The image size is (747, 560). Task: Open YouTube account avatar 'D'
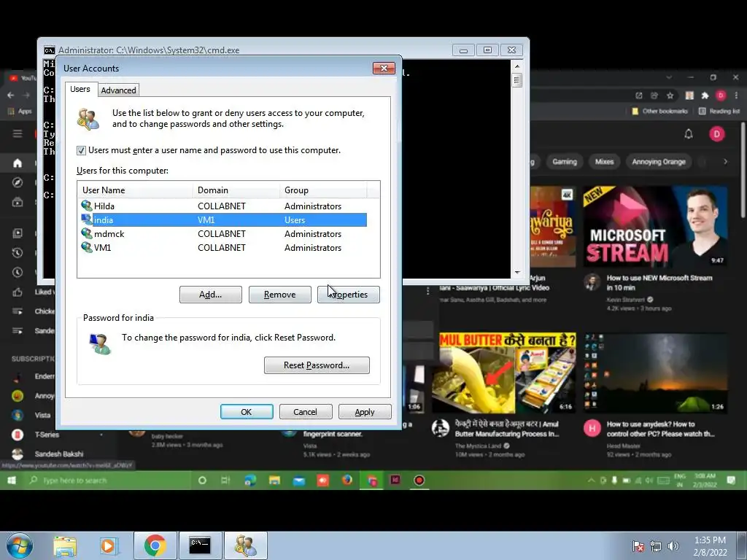point(717,134)
